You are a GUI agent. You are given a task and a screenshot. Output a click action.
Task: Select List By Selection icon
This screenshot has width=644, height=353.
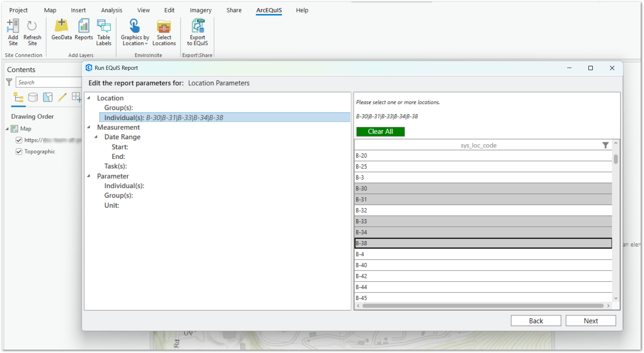coord(48,97)
